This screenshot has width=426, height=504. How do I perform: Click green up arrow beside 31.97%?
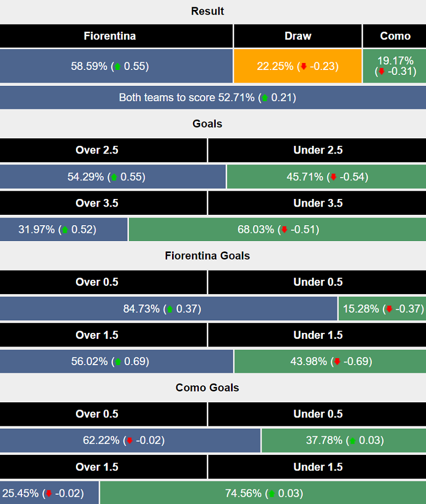point(65,230)
